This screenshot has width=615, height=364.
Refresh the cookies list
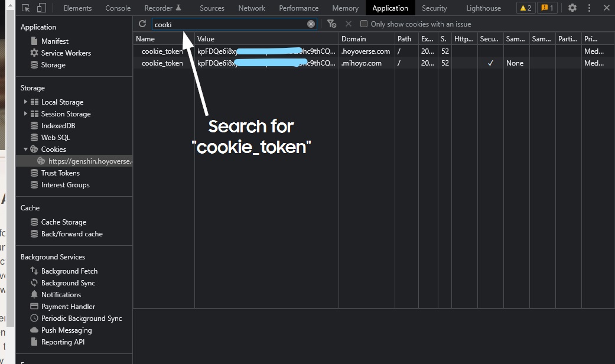tap(142, 24)
